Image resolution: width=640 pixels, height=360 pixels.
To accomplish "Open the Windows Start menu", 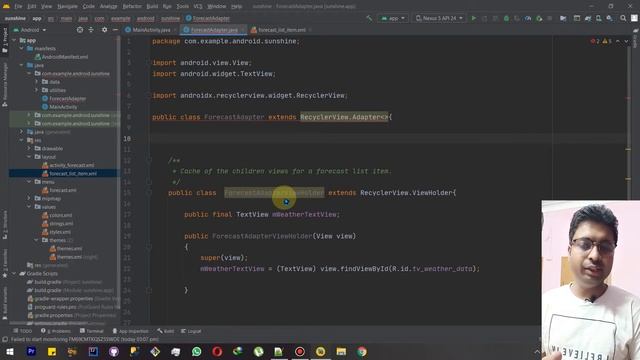I will pos(10,351).
